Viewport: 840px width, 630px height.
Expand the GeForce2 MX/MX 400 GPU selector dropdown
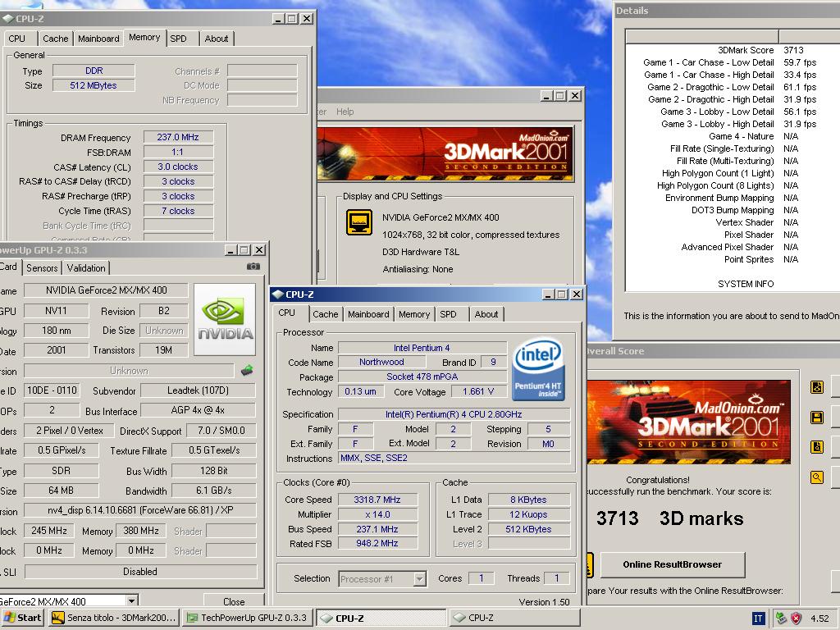(x=132, y=600)
